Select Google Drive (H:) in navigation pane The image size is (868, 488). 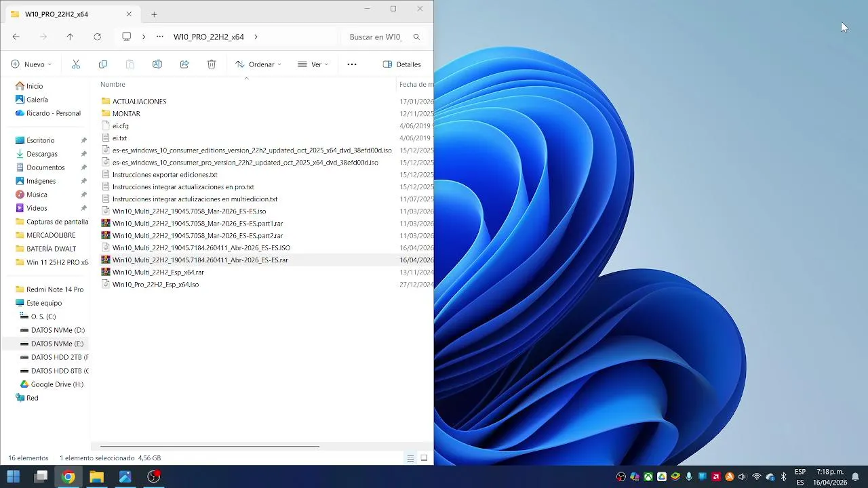pos(57,384)
